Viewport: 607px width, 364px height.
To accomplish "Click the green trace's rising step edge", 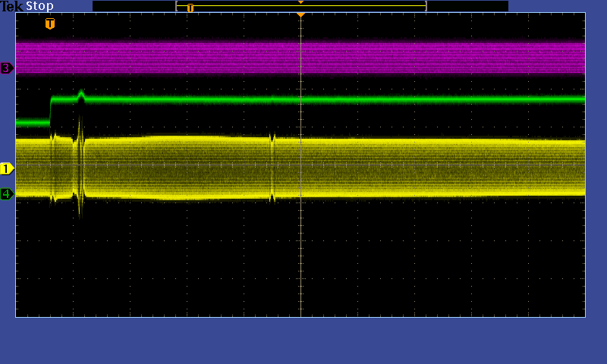I will pyautogui.click(x=51, y=110).
